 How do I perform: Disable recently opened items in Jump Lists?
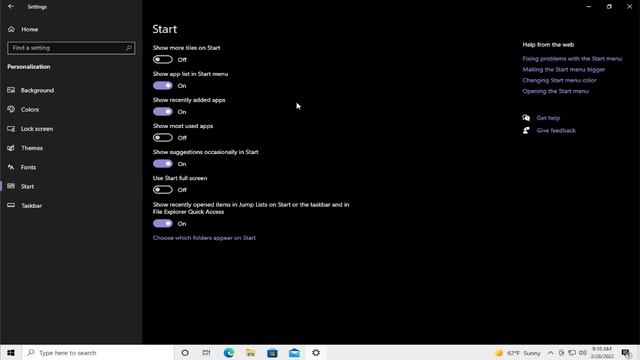(x=163, y=224)
